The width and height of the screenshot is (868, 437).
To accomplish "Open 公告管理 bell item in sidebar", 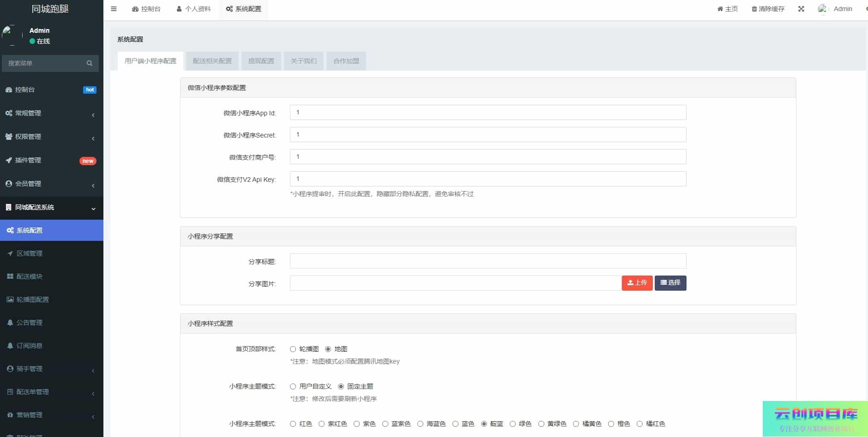I will point(30,323).
